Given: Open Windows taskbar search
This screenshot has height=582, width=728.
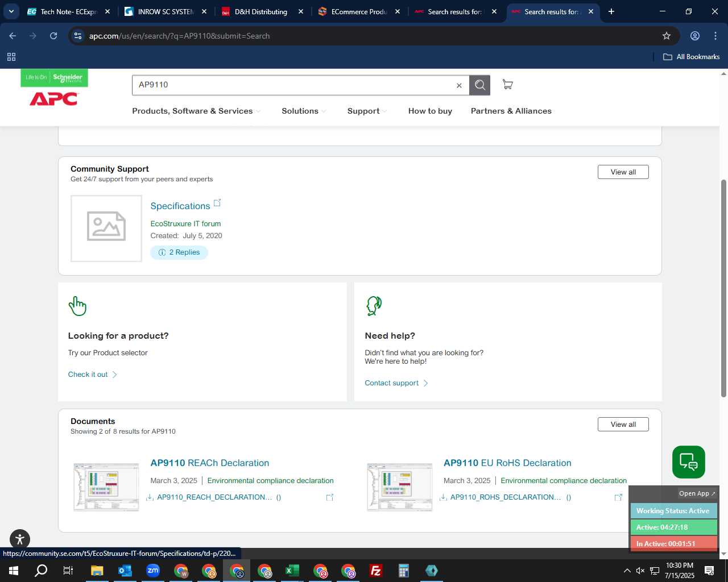Looking at the screenshot, I should (x=41, y=571).
